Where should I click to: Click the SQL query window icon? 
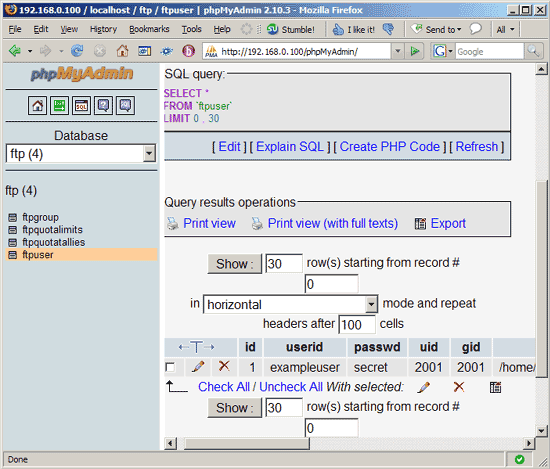pyautogui.click(x=81, y=106)
